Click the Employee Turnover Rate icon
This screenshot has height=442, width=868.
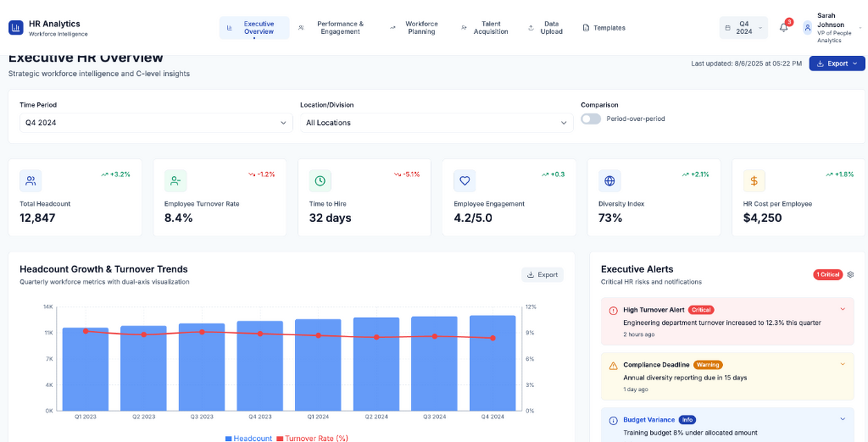pyautogui.click(x=175, y=181)
